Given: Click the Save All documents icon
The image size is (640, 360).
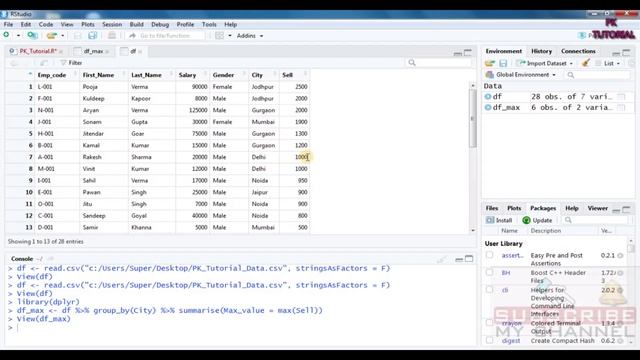Looking at the screenshot, I should [93, 36].
